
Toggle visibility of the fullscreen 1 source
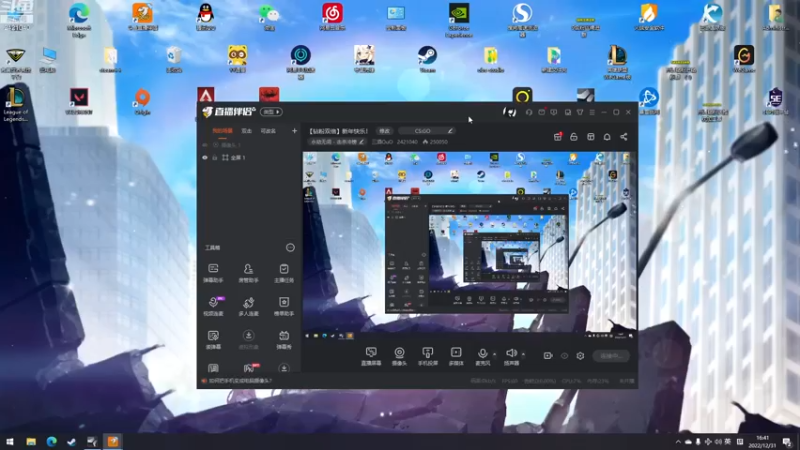coord(205,158)
